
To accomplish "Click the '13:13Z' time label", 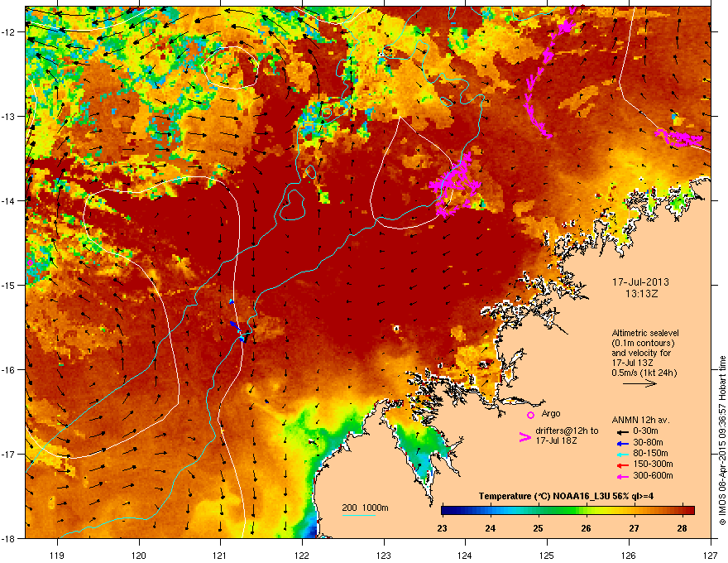I will coord(642,294).
